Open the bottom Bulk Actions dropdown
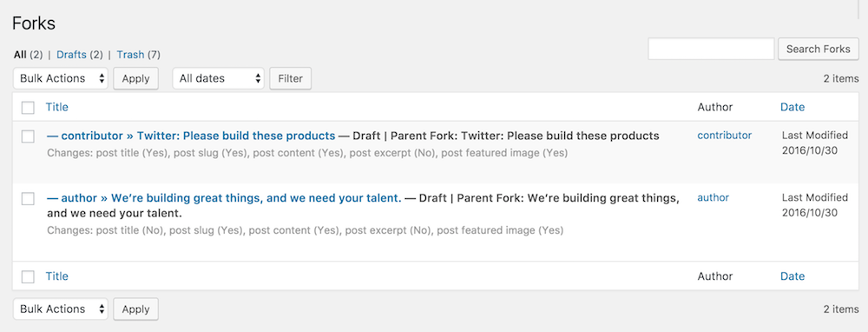 coord(61,309)
